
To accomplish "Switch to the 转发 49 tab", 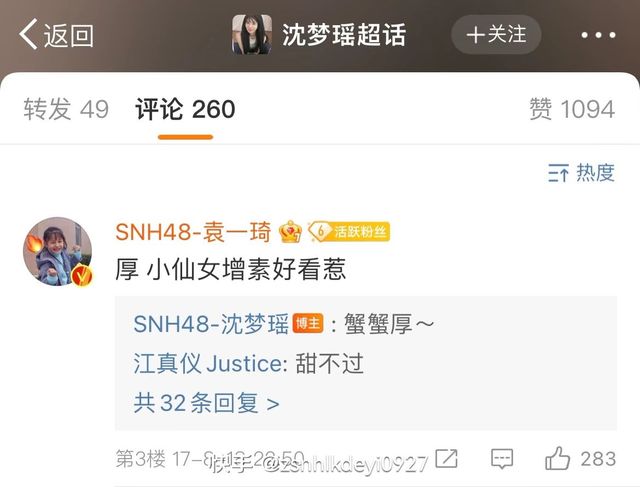I will tap(66, 109).
